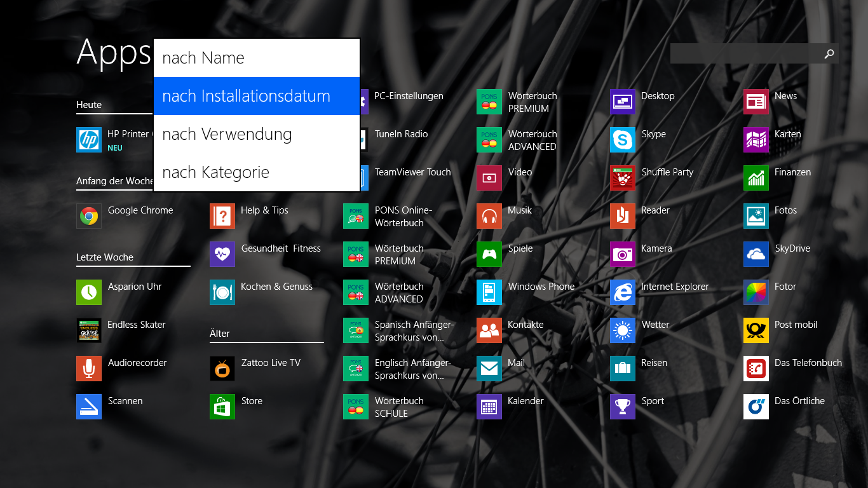The height and width of the screenshot is (488, 868).
Task: Pick nach Kategorie sort entry
Action: [x=257, y=172]
